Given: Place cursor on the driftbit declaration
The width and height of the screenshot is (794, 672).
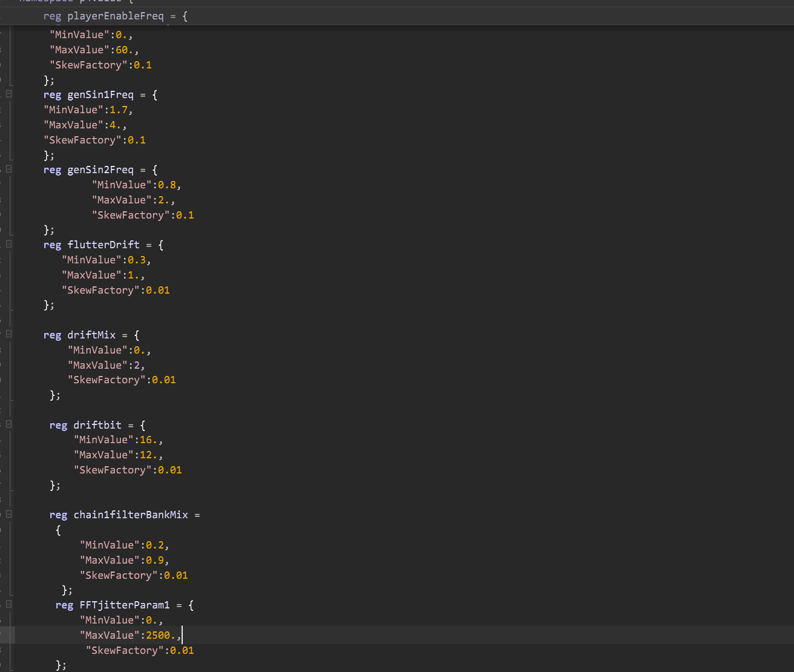Looking at the screenshot, I should pyautogui.click(x=97, y=425).
